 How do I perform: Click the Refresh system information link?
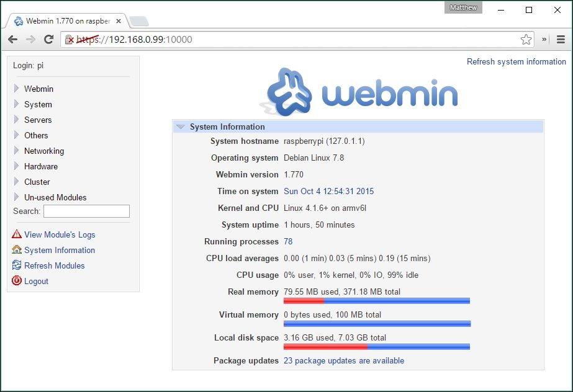click(517, 61)
